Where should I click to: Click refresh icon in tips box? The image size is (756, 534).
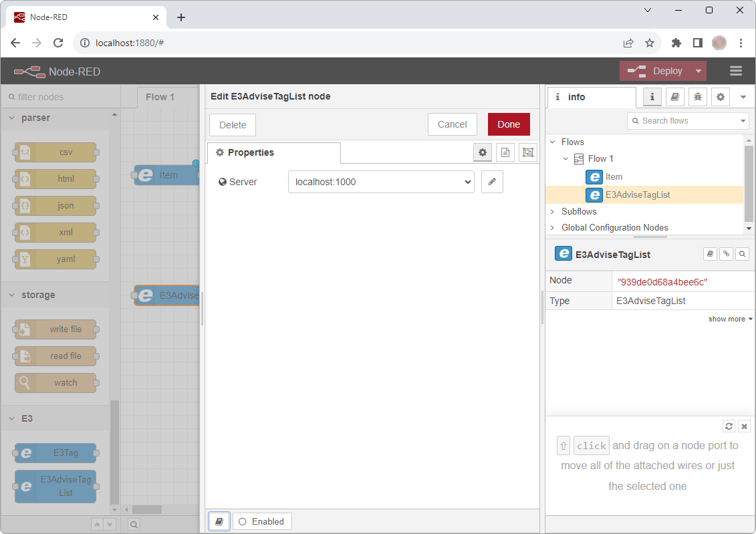729,426
